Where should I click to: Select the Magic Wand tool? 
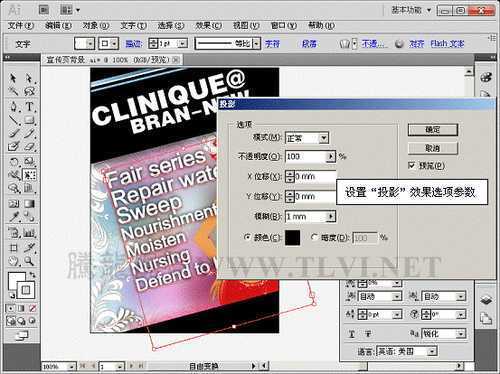(13, 91)
